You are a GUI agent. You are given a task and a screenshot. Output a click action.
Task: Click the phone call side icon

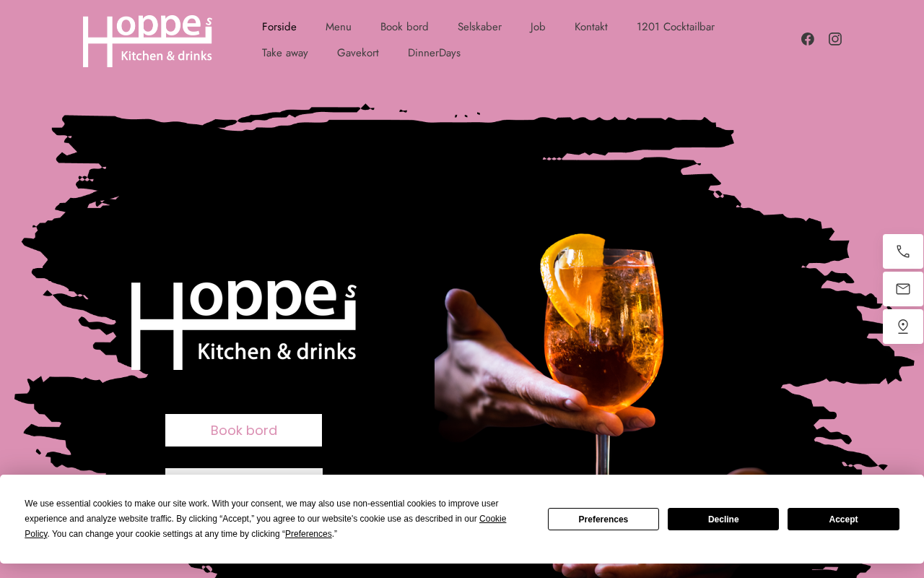903,251
